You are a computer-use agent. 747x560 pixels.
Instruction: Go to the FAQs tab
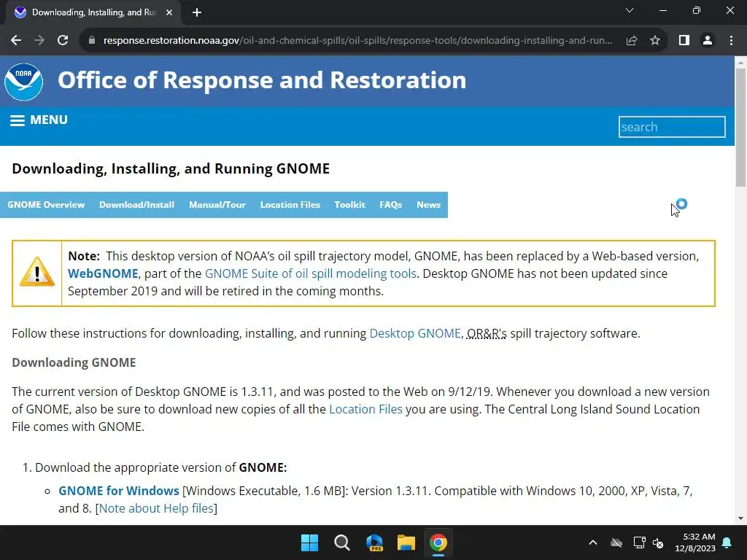pos(391,205)
